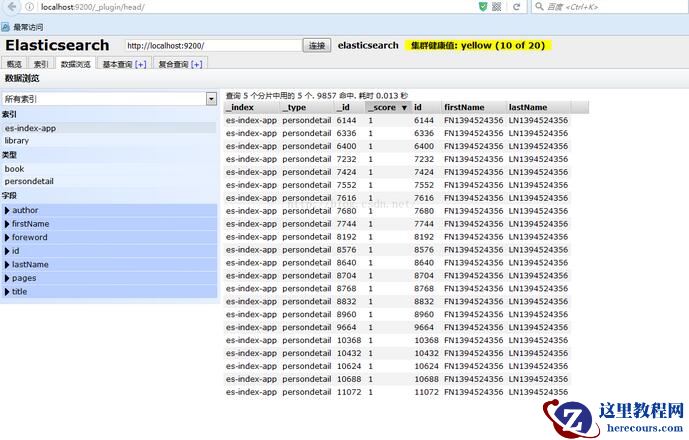Open the 最常访问 bookmark icon

[x=5, y=27]
